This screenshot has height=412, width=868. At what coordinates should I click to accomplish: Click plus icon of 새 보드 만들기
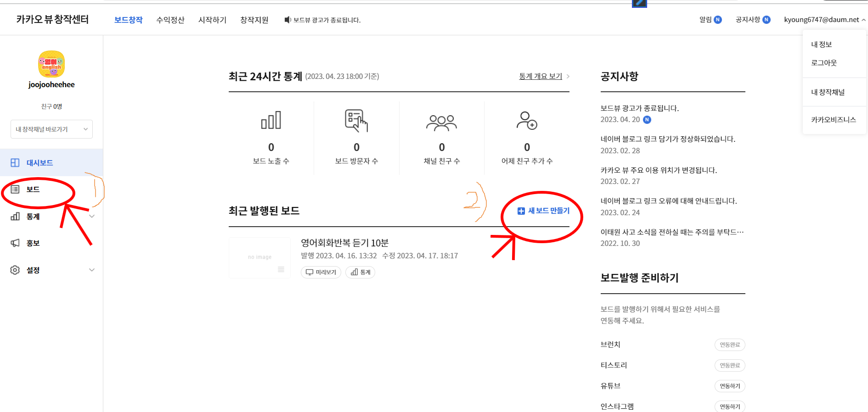(521, 211)
